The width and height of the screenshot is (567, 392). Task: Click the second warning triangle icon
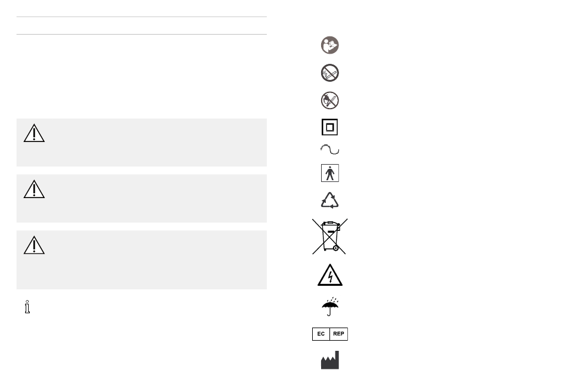click(x=34, y=189)
